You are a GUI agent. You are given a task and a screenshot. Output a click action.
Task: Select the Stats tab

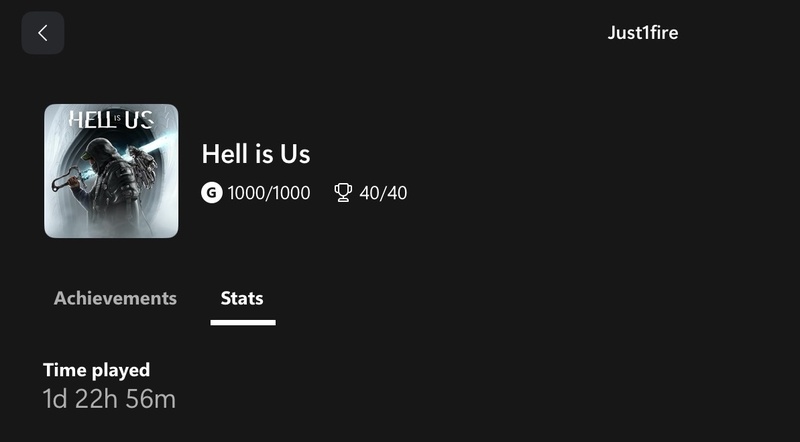(242, 298)
